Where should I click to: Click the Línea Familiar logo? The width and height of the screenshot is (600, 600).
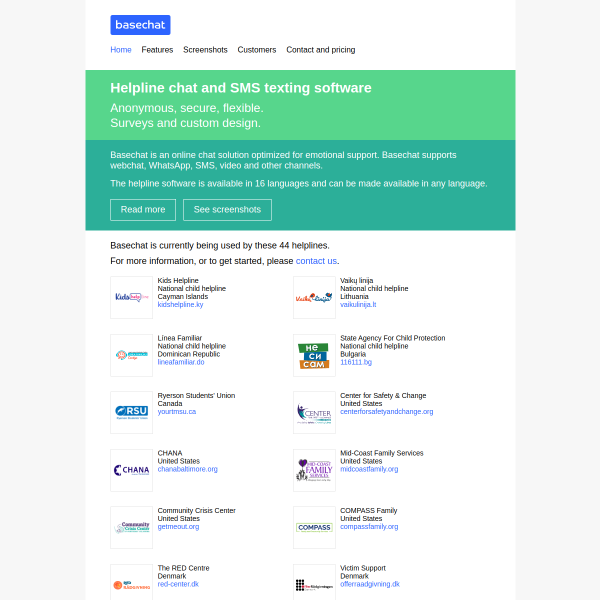131,355
